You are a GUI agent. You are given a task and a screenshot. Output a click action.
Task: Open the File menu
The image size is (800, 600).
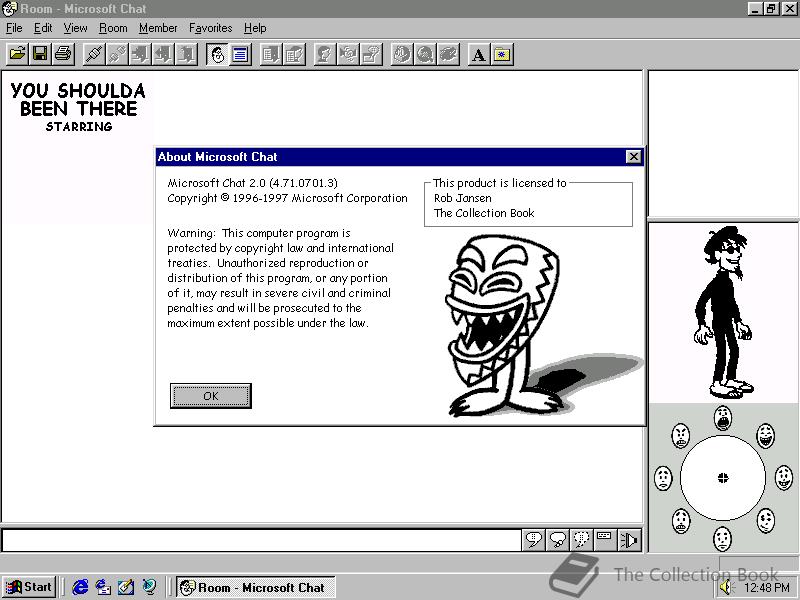[14, 28]
